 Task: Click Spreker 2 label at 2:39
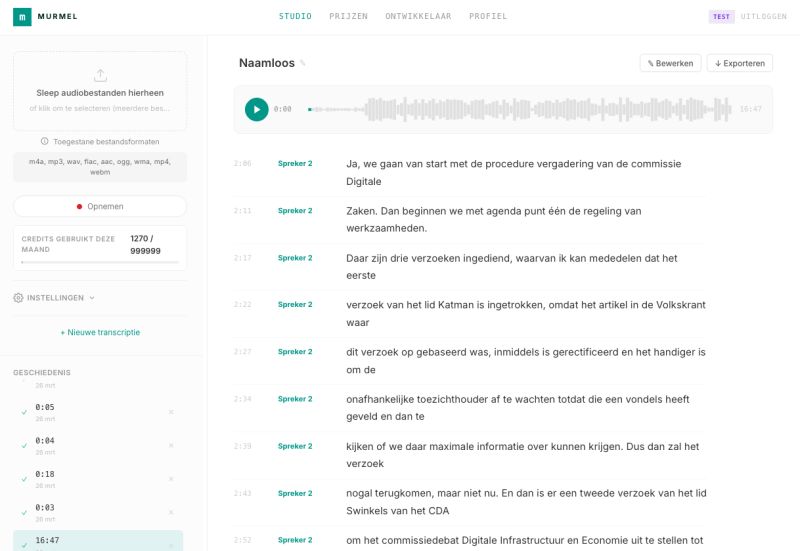(295, 446)
